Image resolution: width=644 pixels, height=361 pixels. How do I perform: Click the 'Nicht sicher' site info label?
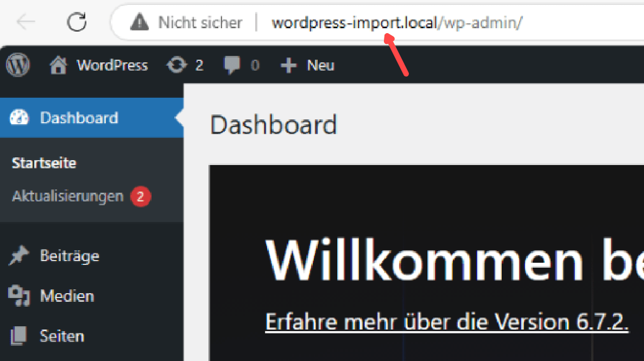[200, 22]
